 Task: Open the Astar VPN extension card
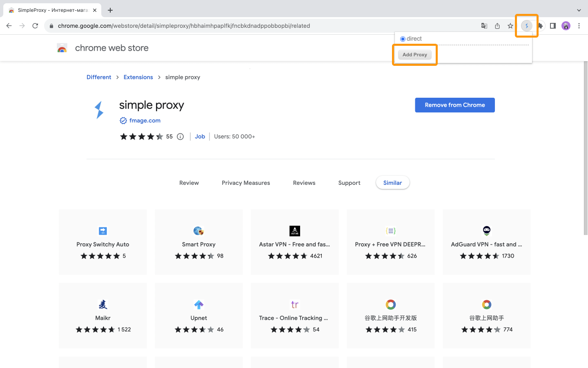[x=295, y=242]
